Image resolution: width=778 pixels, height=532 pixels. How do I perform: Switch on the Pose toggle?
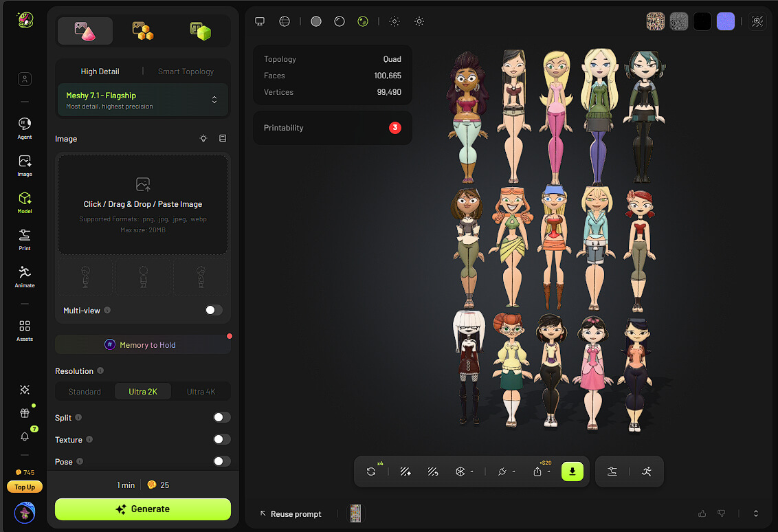tap(221, 461)
